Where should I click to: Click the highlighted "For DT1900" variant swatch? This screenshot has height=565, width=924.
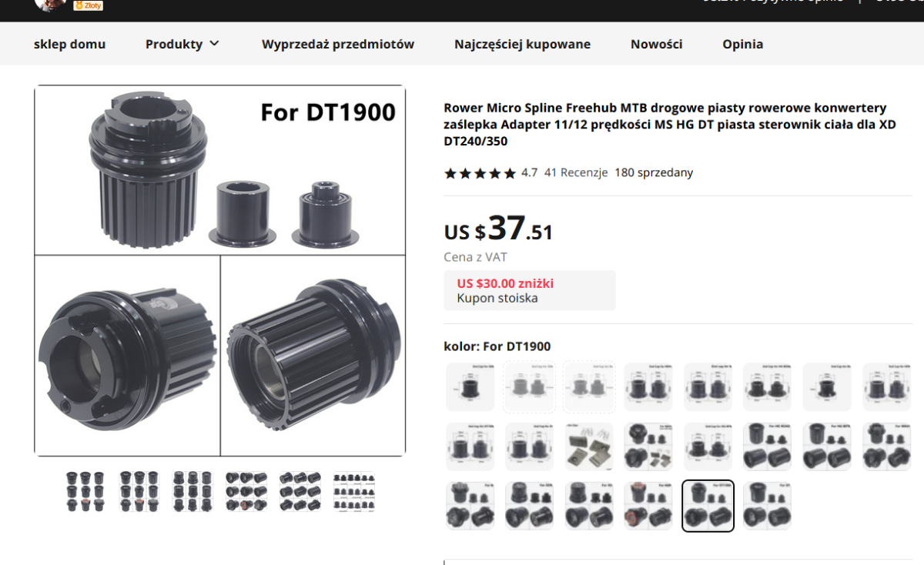pyautogui.click(x=708, y=506)
